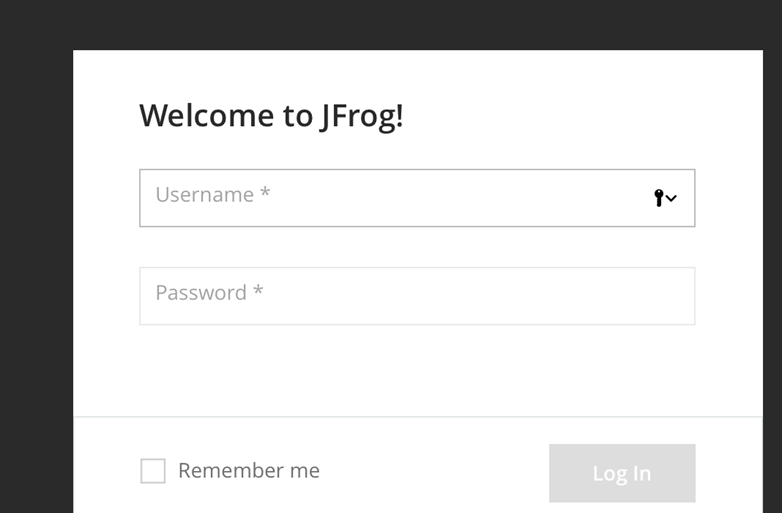Tick the Remember me checkbox
This screenshot has width=782, height=513.
[153, 471]
